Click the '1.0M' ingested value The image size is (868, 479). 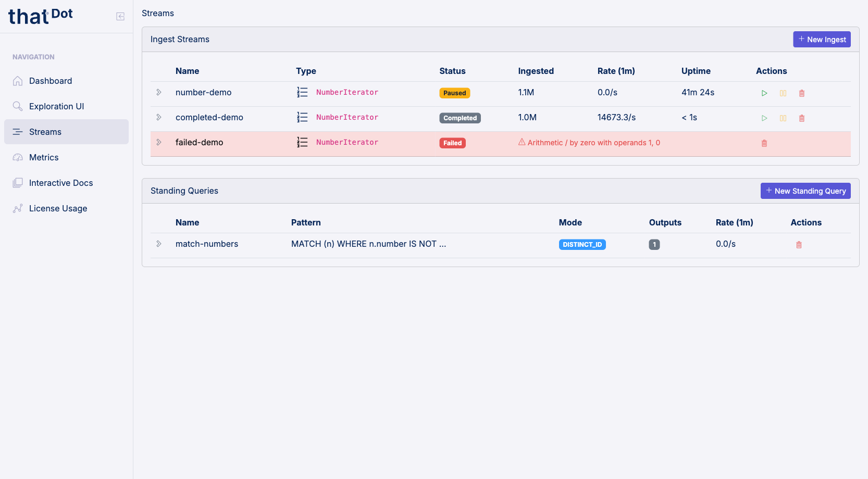[527, 117]
